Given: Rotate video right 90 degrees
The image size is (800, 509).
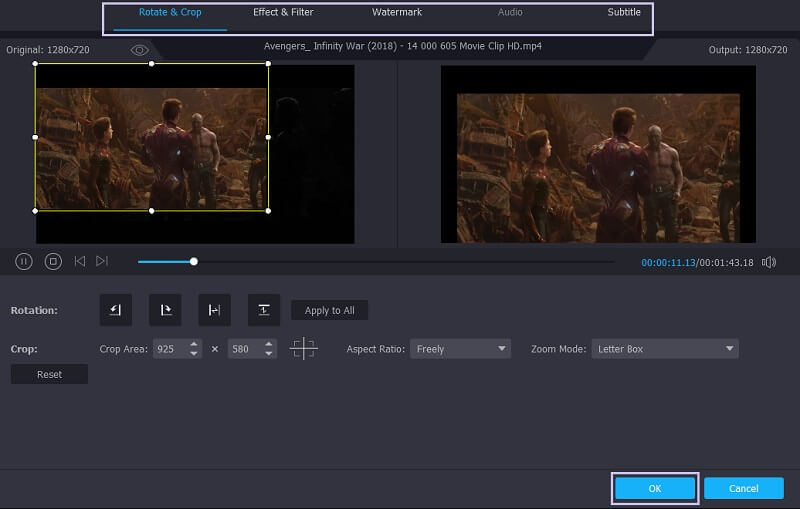Looking at the screenshot, I should (x=165, y=310).
